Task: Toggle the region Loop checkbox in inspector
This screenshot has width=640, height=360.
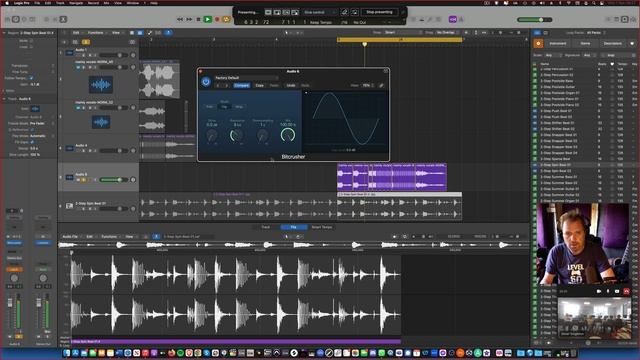Action: click(x=31, y=47)
